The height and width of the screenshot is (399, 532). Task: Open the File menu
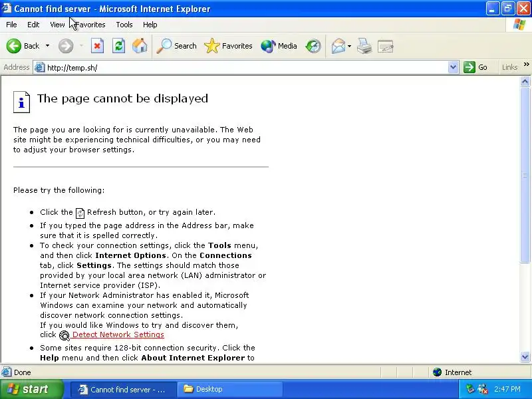(11, 25)
